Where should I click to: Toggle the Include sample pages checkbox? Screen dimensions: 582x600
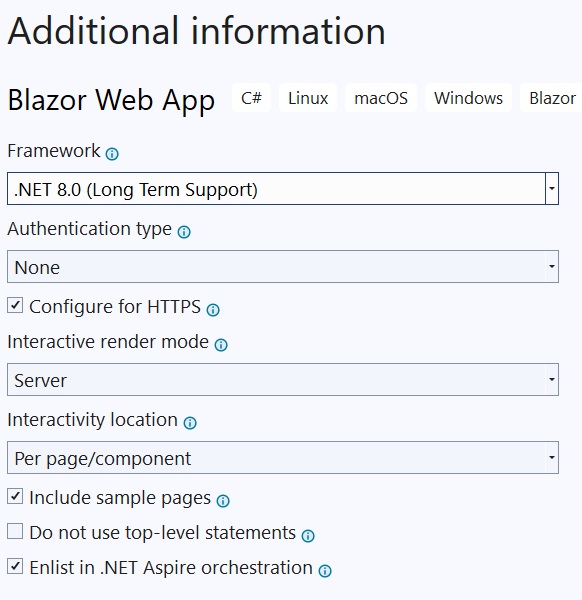click(15, 496)
